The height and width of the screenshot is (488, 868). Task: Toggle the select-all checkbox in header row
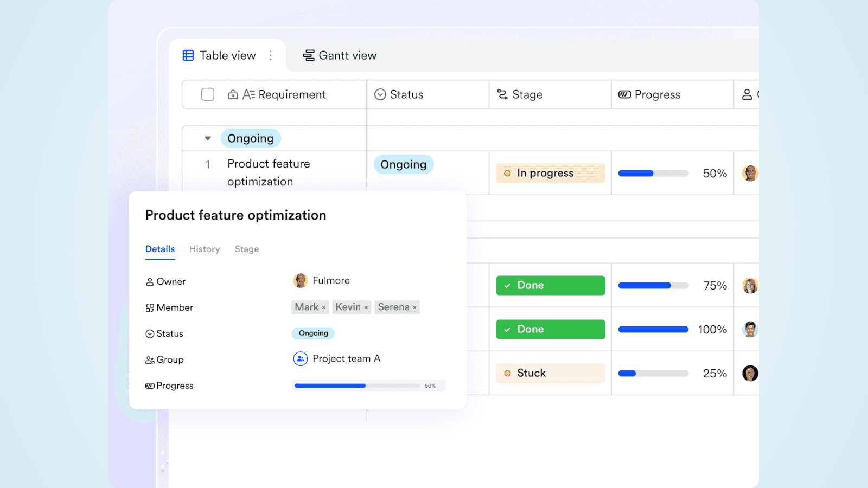tap(208, 94)
